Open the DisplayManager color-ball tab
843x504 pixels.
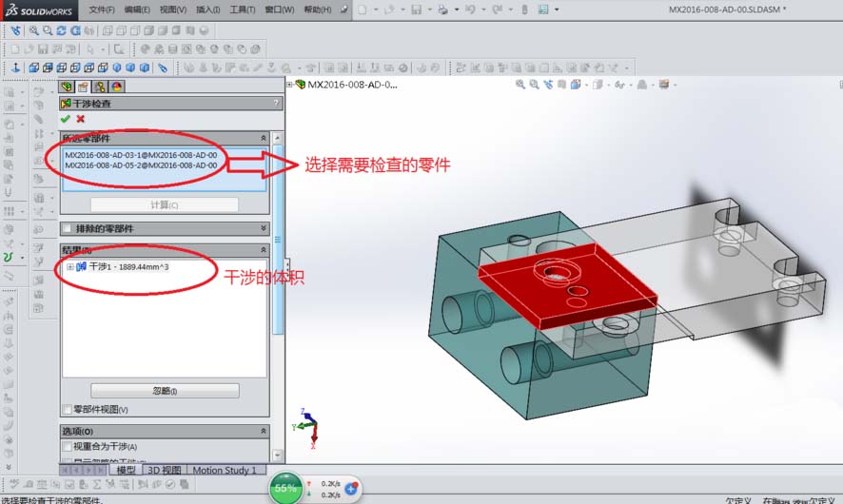(x=117, y=87)
